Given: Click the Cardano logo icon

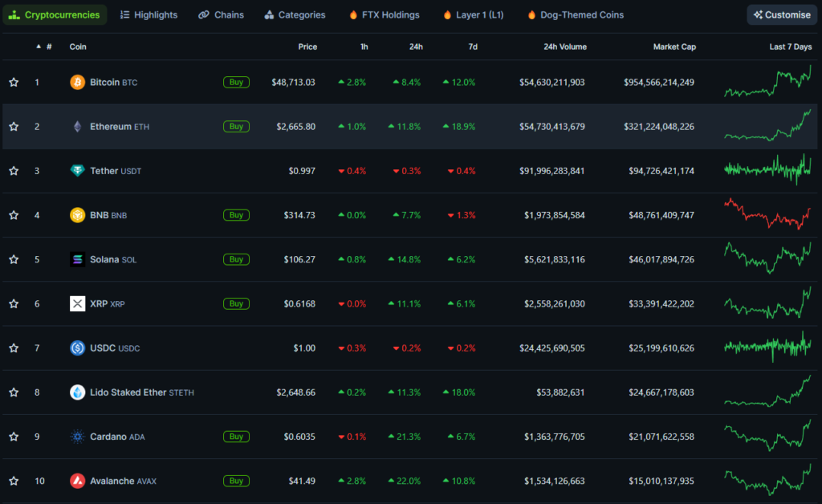Looking at the screenshot, I should point(77,437).
